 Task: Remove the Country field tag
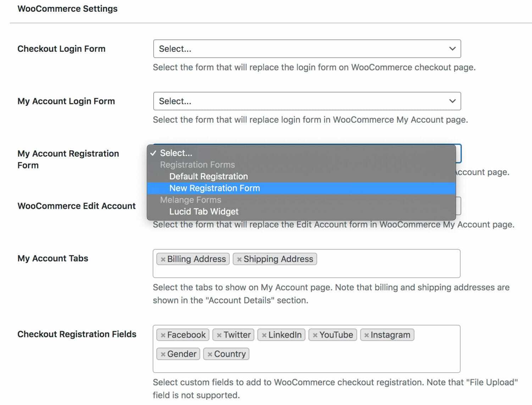[x=210, y=354]
